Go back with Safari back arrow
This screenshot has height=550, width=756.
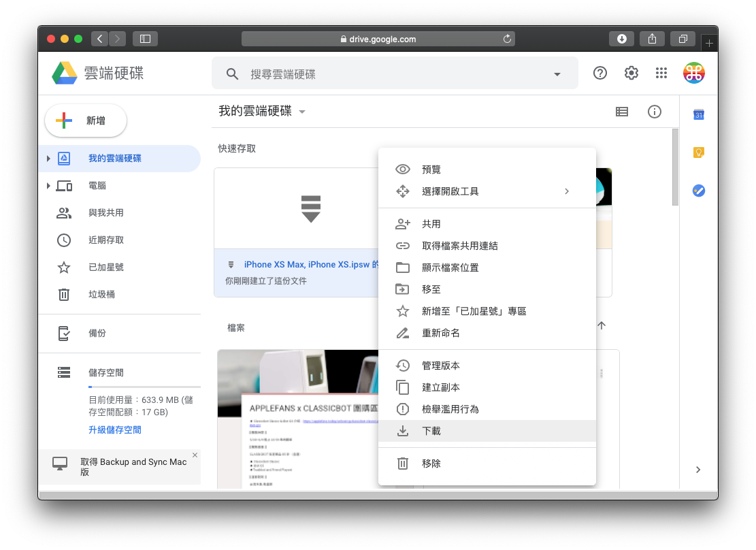(x=99, y=39)
